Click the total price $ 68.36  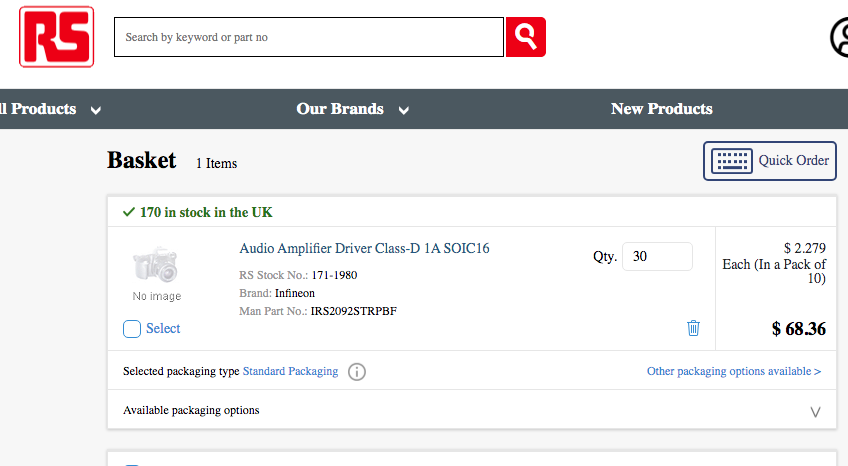(x=799, y=329)
